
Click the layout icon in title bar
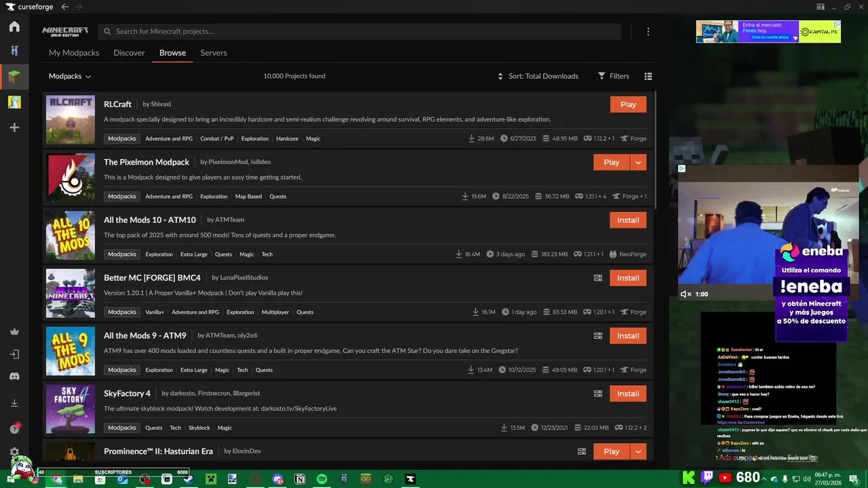coord(821,7)
